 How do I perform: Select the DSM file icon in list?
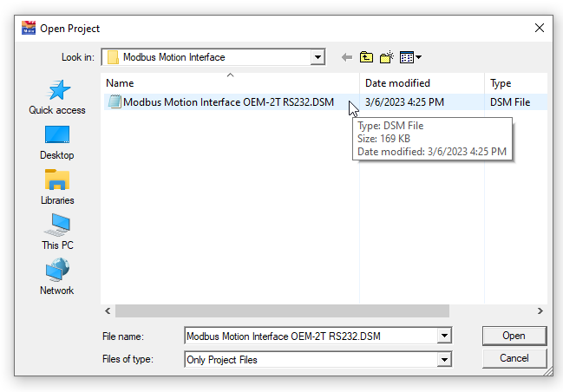coord(115,102)
